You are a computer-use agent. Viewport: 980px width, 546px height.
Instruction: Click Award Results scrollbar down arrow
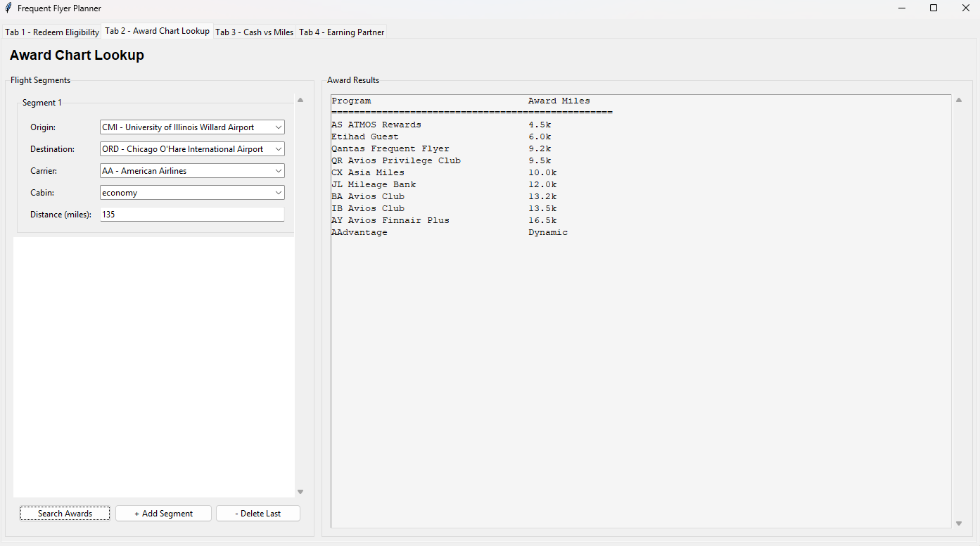(x=957, y=523)
